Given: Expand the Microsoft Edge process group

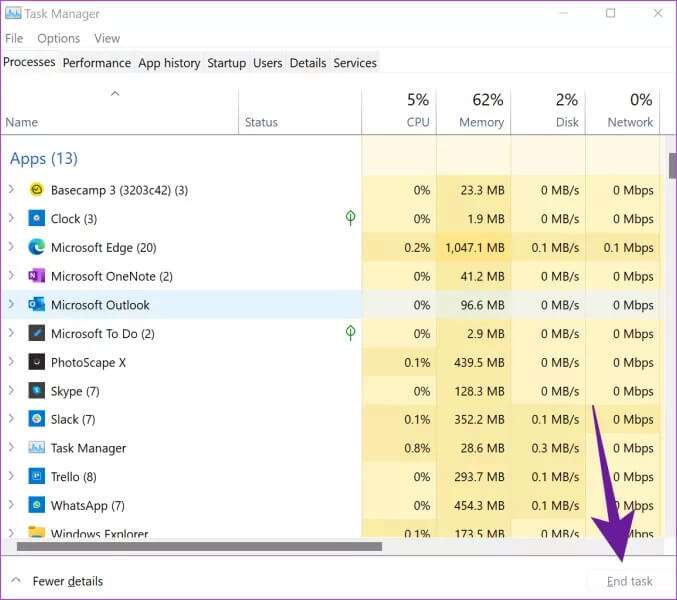Looking at the screenshot, I should pos(12,247).
